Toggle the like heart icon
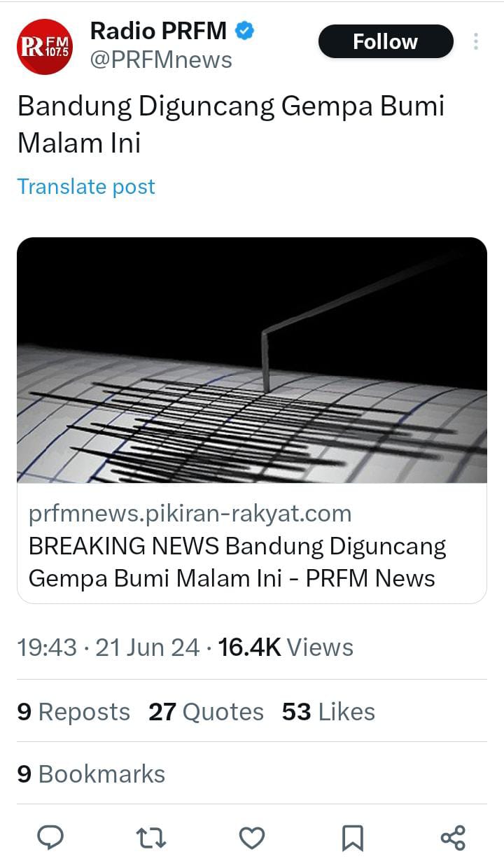 [x=252, y=837]
